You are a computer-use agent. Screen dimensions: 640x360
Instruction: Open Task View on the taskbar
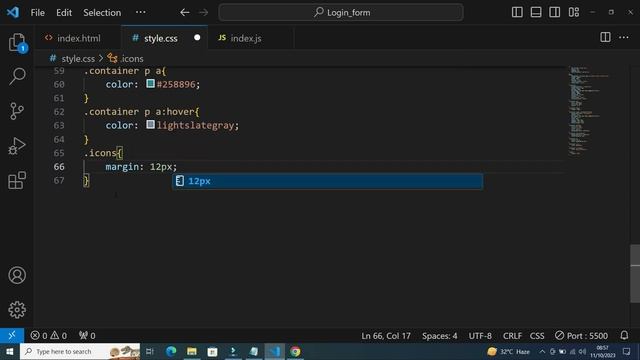[150, 351]
